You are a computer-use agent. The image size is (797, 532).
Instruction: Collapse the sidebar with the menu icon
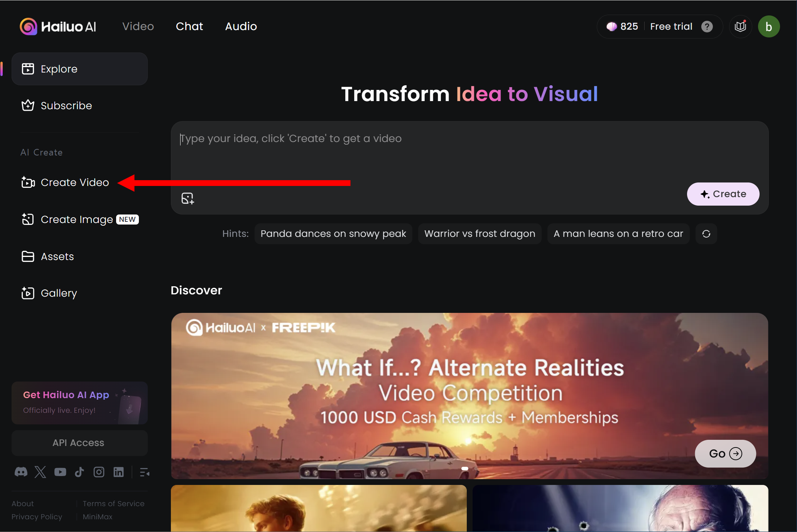145,472
